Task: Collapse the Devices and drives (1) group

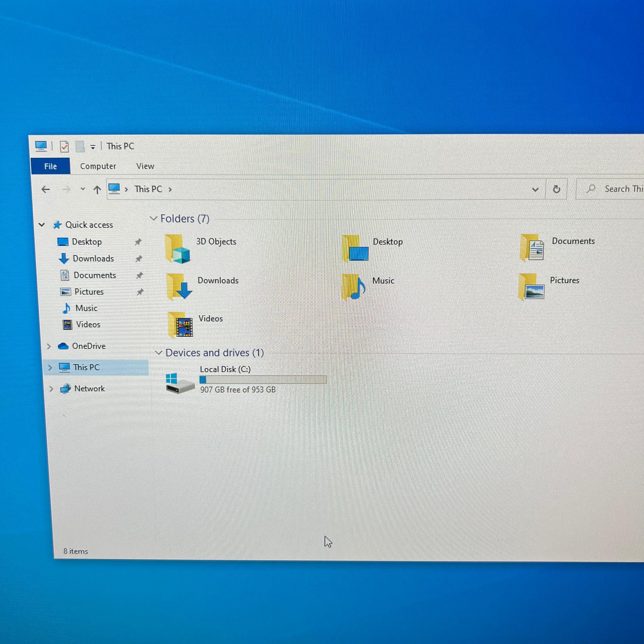Action: 159,353
